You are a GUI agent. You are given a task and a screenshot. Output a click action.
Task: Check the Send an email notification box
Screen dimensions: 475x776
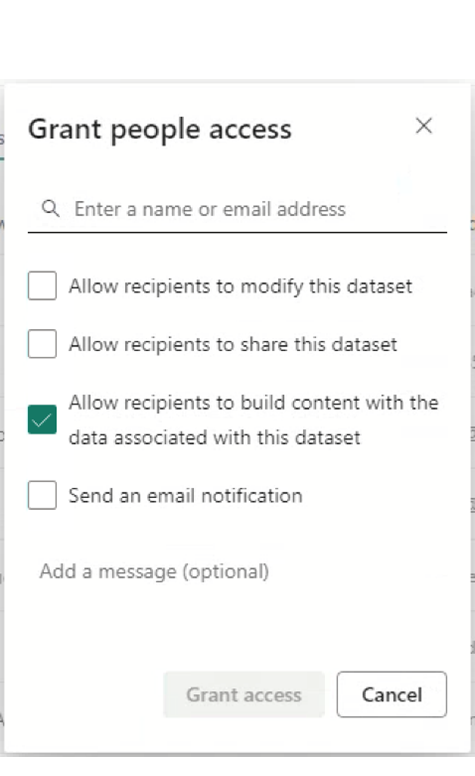tap(42, 495)
